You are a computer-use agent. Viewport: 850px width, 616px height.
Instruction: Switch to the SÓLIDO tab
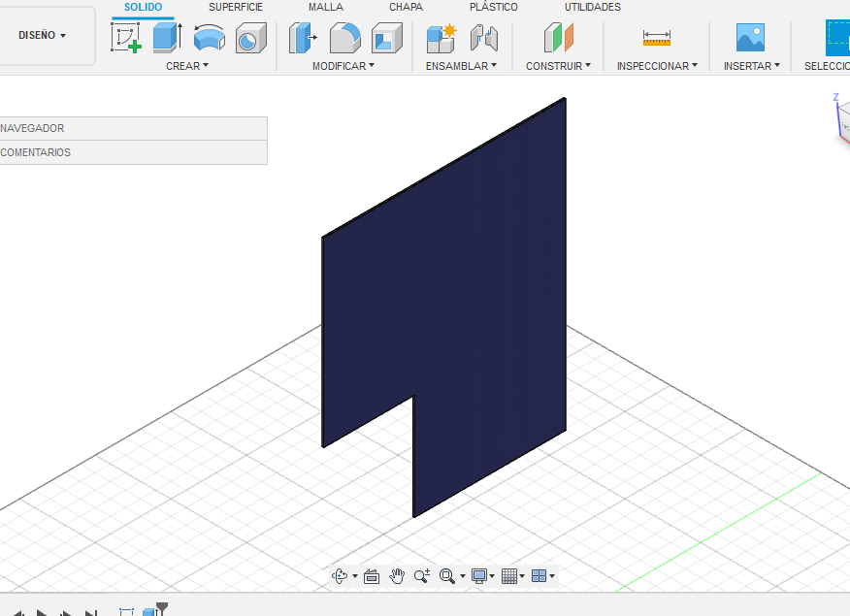pyautogui.click(x=143, y=7)
